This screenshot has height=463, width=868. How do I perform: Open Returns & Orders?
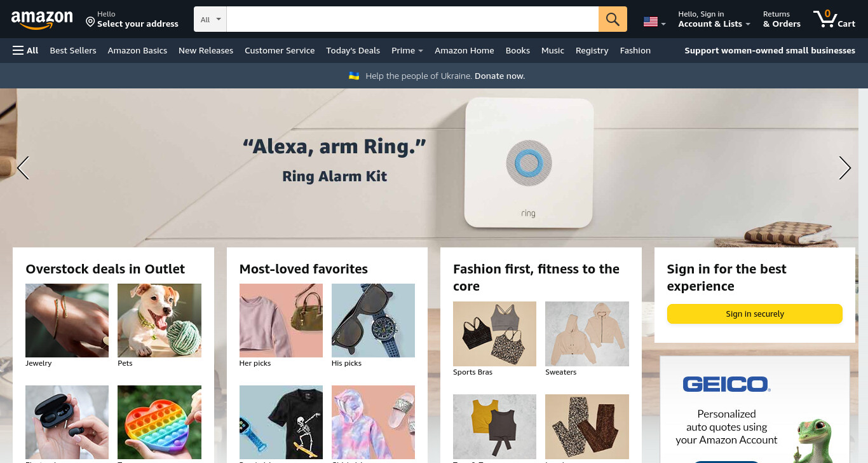[782, 19]
